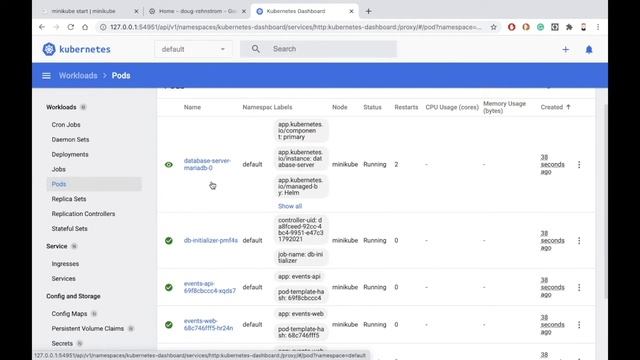Open Daemon Sets in sidebar
Viewport: 640px width, 360px height.
[x=70, y=140]
